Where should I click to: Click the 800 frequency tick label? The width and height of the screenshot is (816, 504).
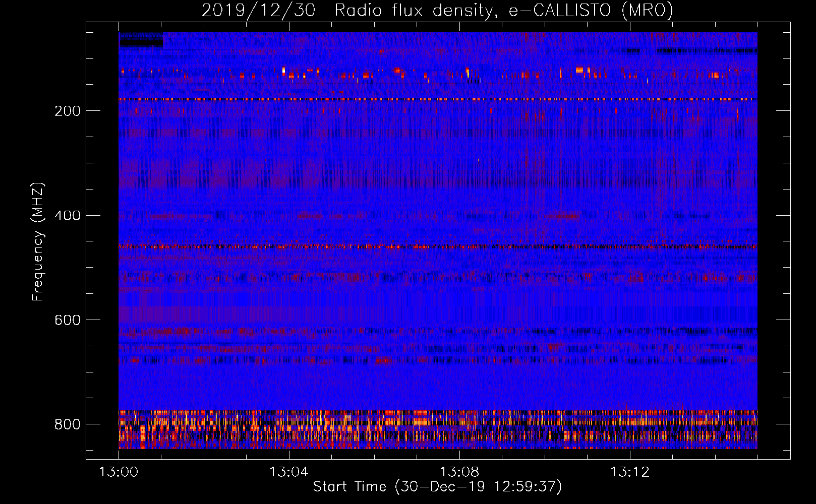[x=68, y=424]
